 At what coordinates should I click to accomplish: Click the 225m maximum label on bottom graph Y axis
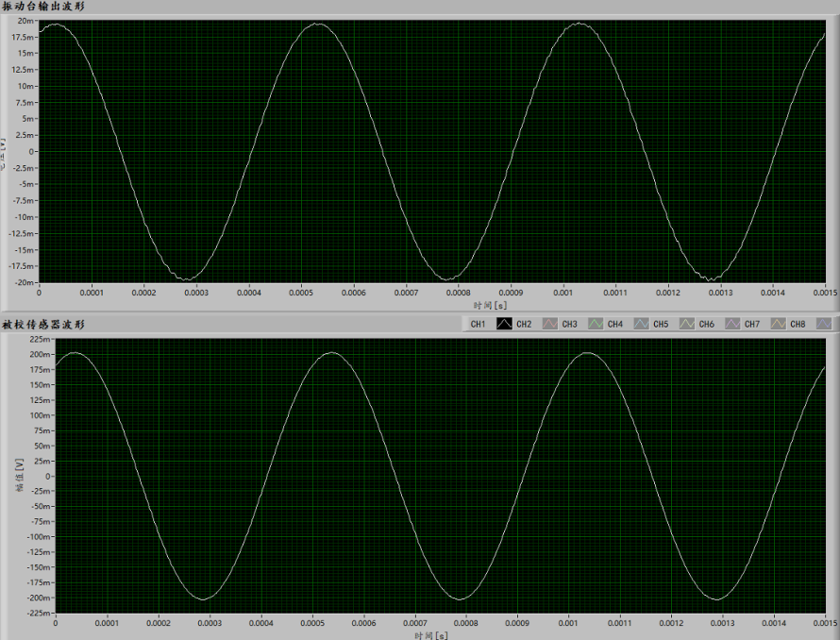(x=41, y=339)
